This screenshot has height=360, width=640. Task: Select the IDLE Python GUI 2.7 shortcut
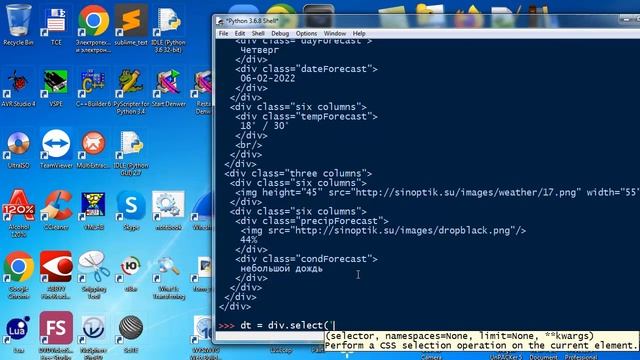(x=131, y=152)
